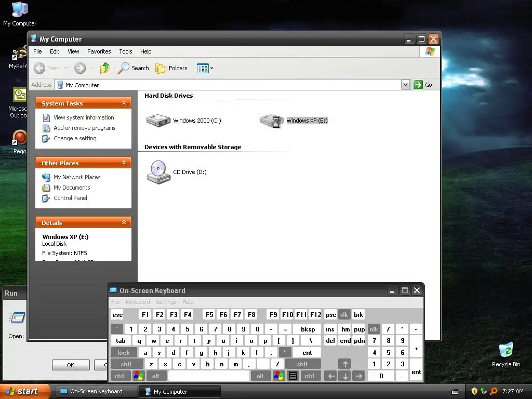
Task: Click the magnifier tray icon
Action: [x=494, y=391]
